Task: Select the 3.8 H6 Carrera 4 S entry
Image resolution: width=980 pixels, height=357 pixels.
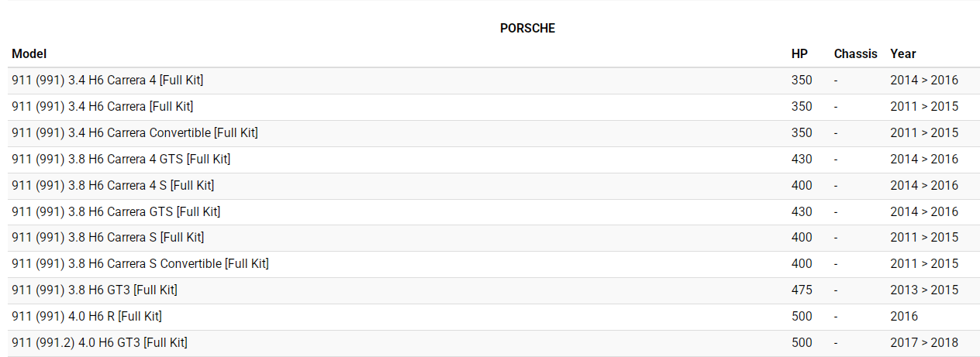Action: pyautogui.click(x=113, y=185)
